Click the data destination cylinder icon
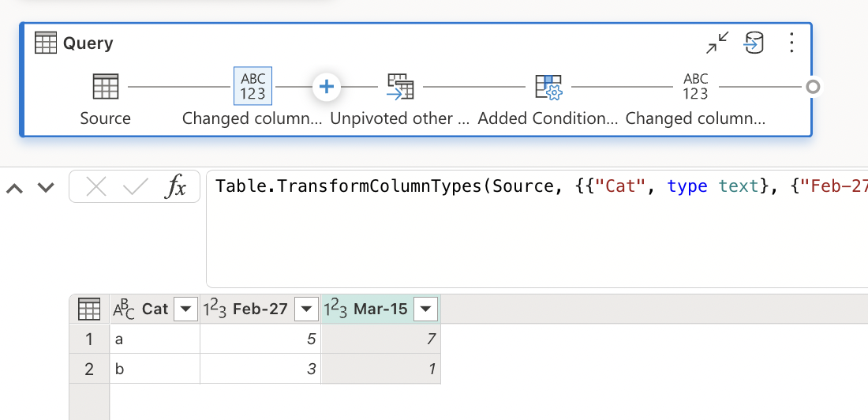Image resolution: width=868 pixels, height=420 pixels. (x=754, y=43)
